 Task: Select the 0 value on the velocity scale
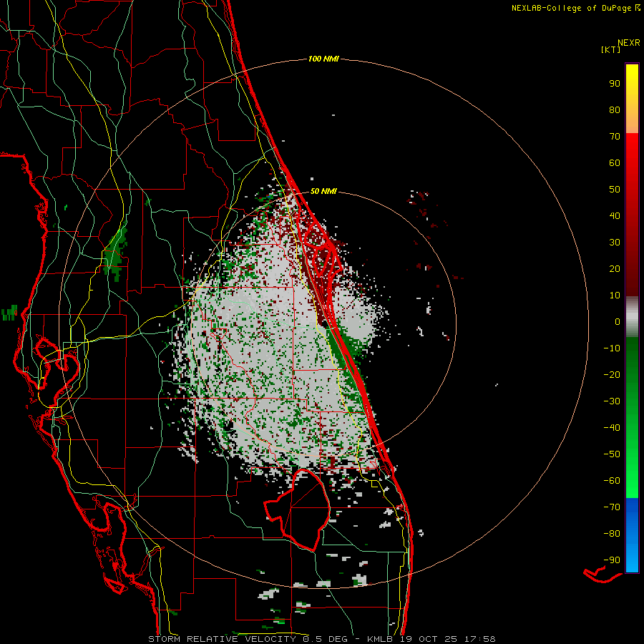(x=618, y=321)
